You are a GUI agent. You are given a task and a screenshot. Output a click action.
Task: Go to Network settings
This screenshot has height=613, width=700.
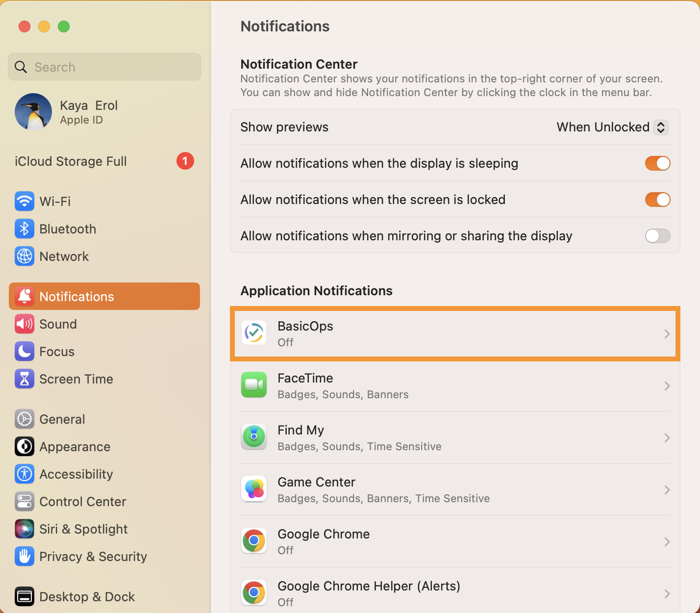104,256
